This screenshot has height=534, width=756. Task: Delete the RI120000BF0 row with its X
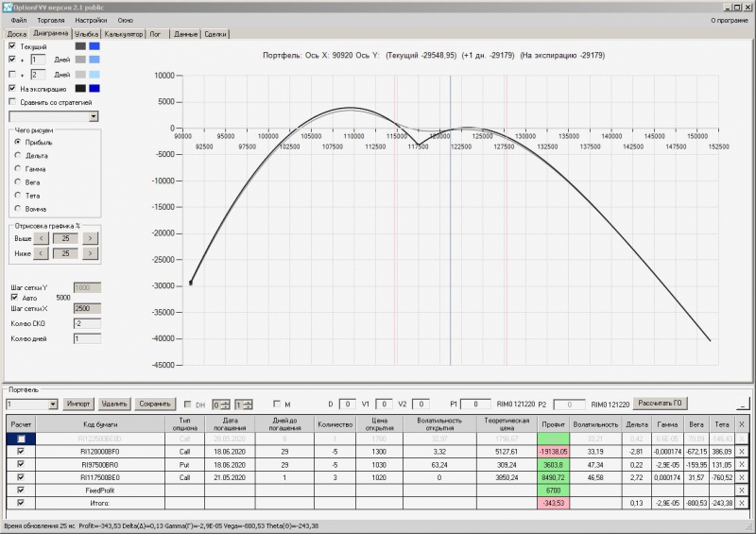(741, 452)
